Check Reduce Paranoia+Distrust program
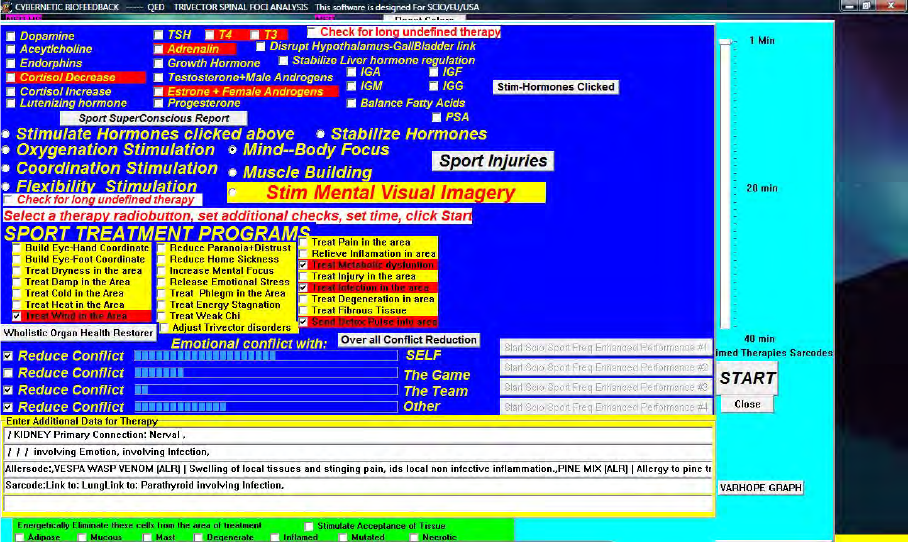 [162, 248]
